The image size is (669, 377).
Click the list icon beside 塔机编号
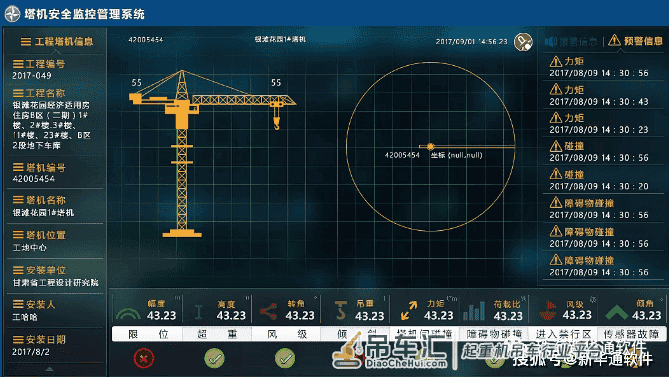click(18, 167)
